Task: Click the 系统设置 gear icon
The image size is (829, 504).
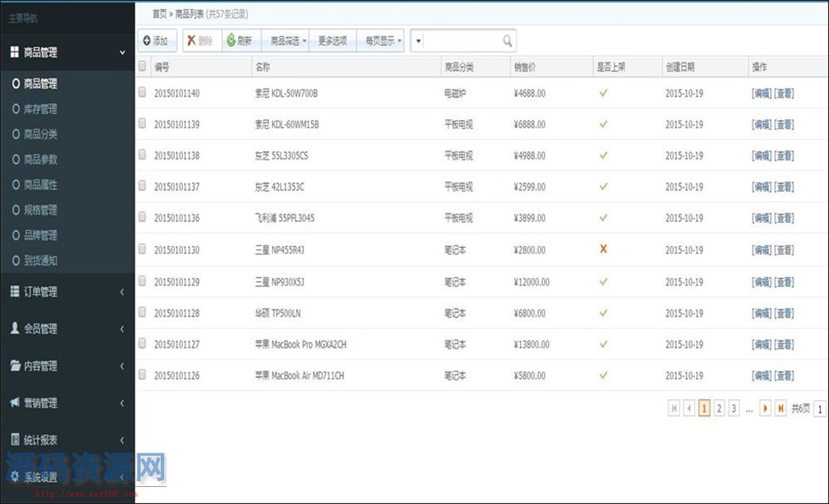Action: [x=15, y=476]
